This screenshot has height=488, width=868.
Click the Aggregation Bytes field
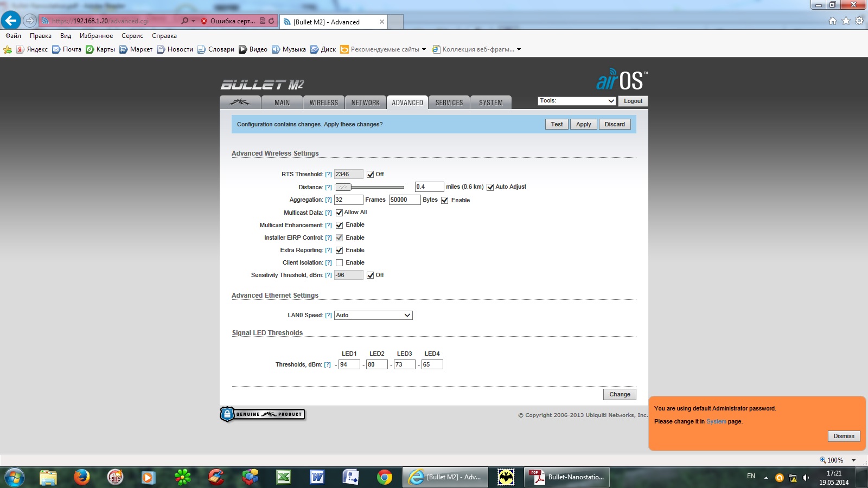[x=405, y=200]
